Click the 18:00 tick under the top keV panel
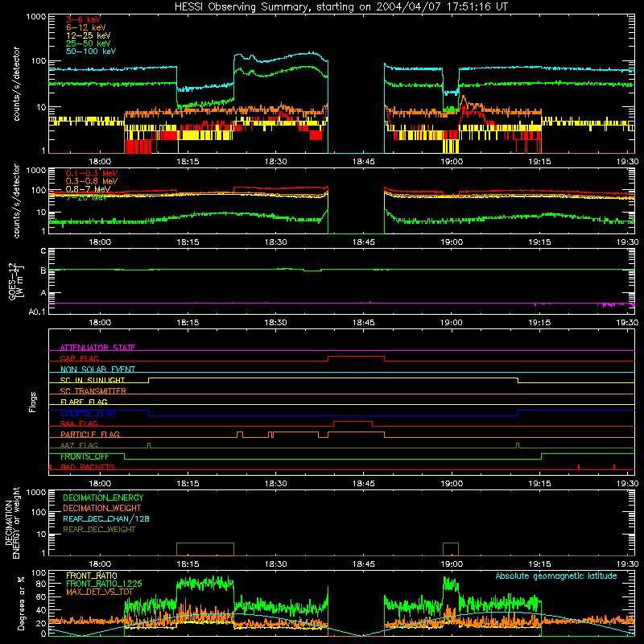Image resolution: width=644 pixels, height=644 pixels. click(100, 162)
